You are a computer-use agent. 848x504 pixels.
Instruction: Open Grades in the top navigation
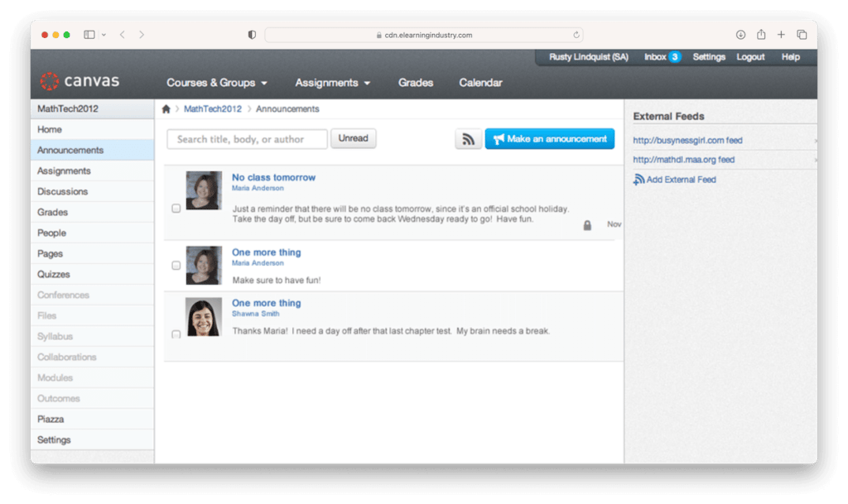click(x=416, y=83)
